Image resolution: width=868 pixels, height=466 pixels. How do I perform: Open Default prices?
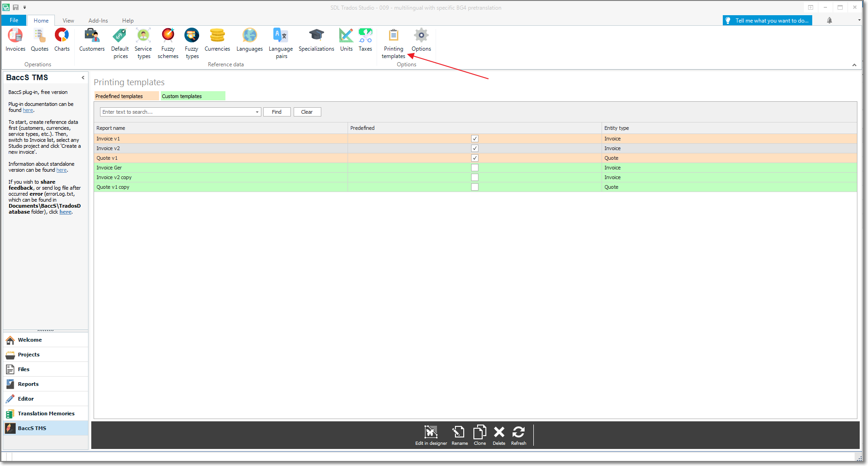[120, 44]
